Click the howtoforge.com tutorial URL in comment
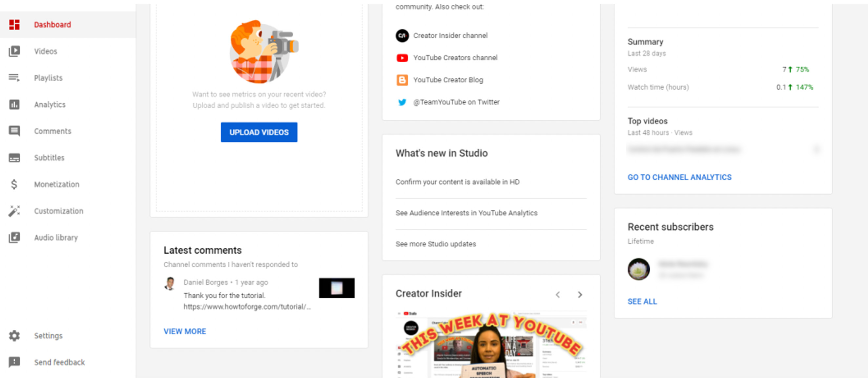Viewport: 868px width, 378px height. click(x=247, y=307)
